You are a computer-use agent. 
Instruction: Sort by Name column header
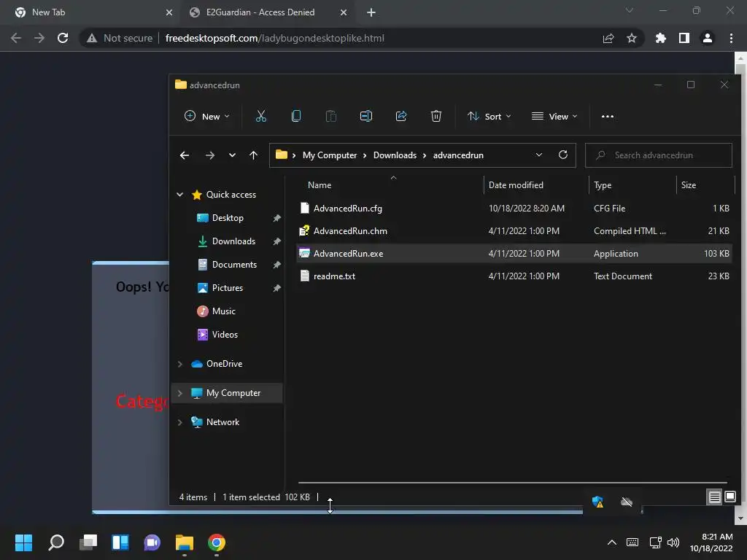tap(390, 185)
